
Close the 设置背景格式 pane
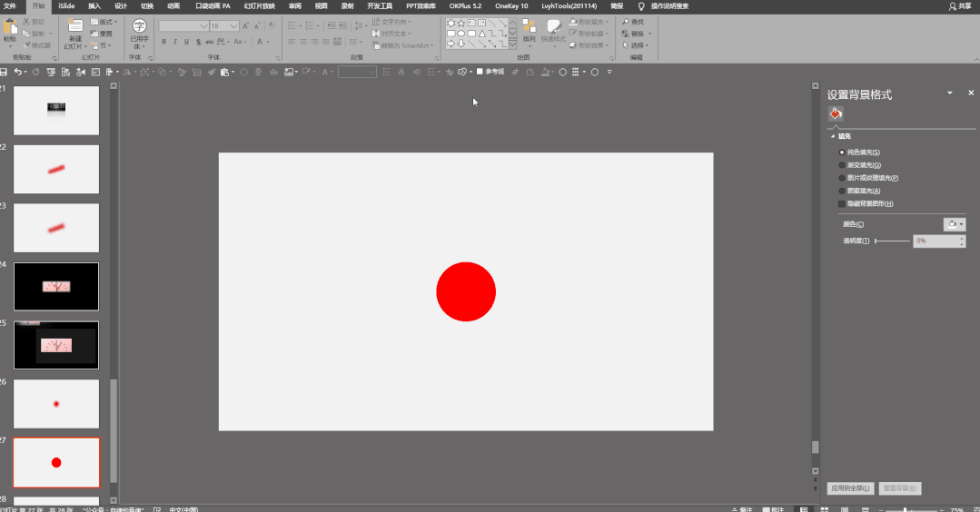tap(971, 93)
